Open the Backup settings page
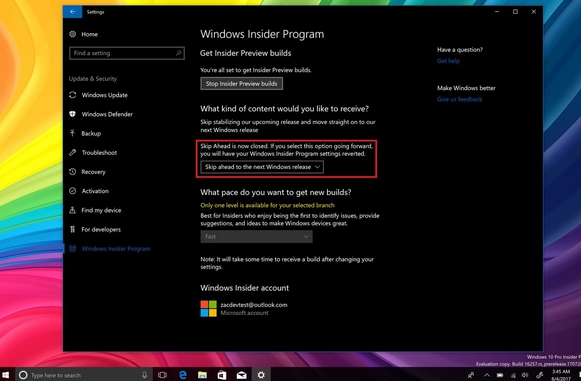This screenshot has width=581, height=381. 91,133
